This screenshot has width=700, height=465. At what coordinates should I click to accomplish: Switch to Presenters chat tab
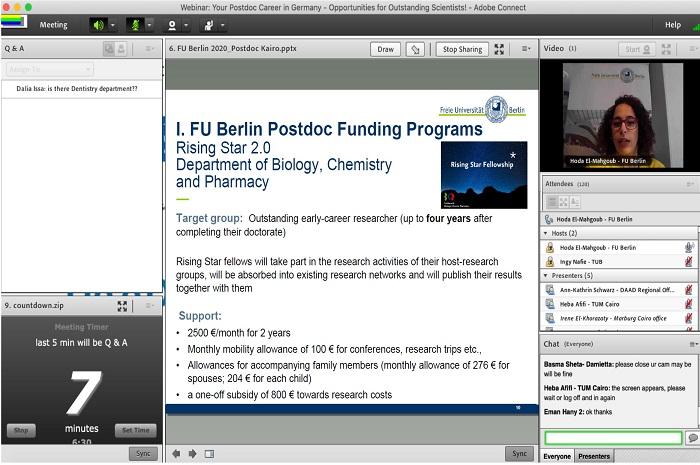594,457
